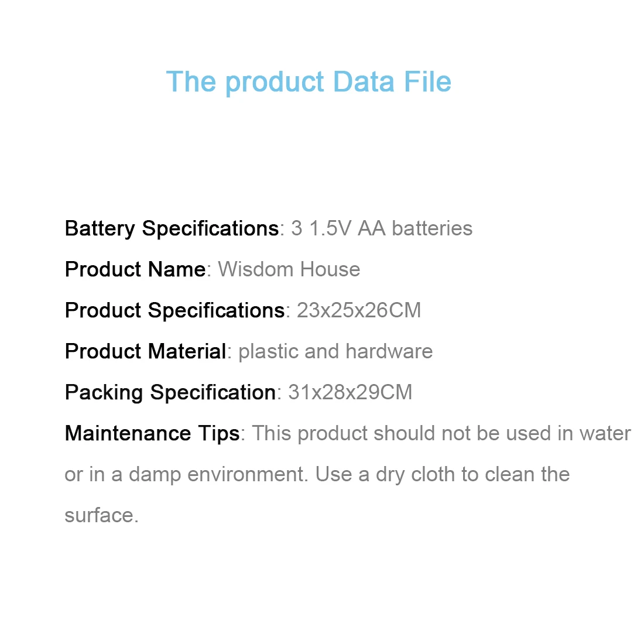
Task: Click the "23x25x26CM" dimensions value
Action: click(x=359, y=310)
